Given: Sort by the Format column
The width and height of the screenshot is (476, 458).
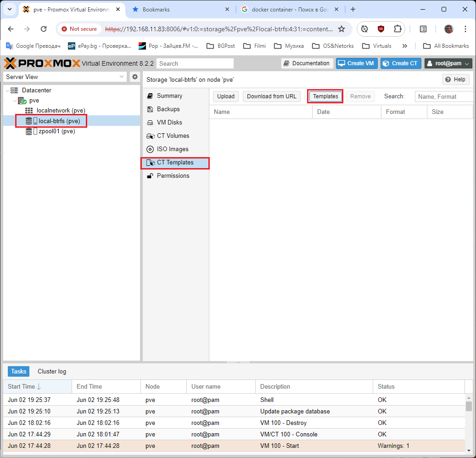Looking at the screenshot, I should click(404, 112).
